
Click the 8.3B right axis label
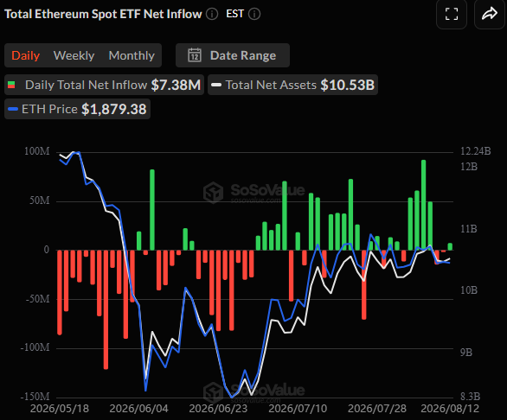(x=470, y=397)
